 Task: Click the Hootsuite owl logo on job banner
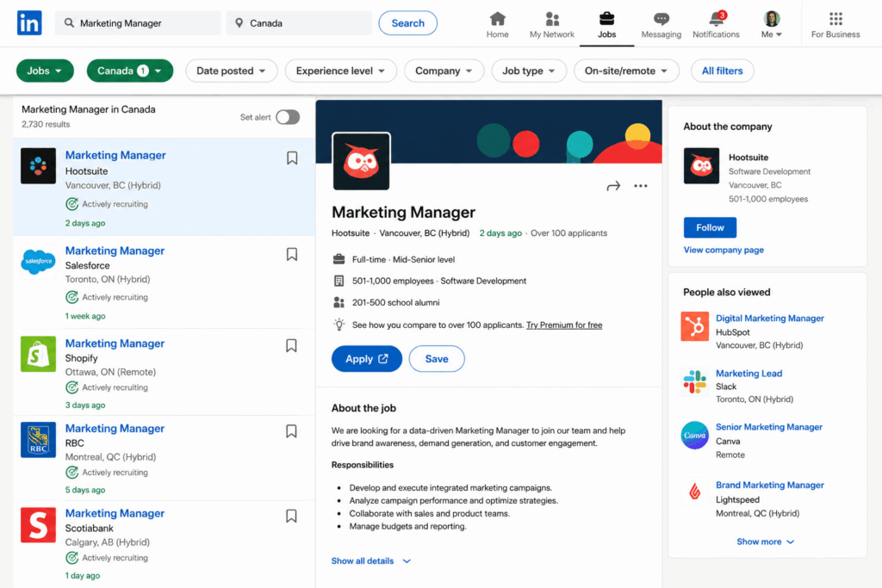pos(361,162)
